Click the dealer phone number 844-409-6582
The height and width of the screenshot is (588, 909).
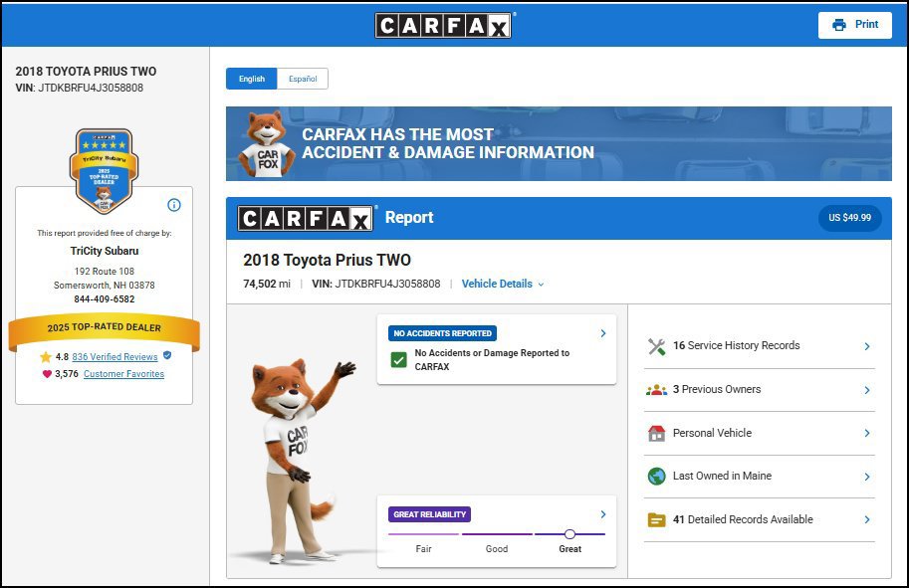click(105, 298)
